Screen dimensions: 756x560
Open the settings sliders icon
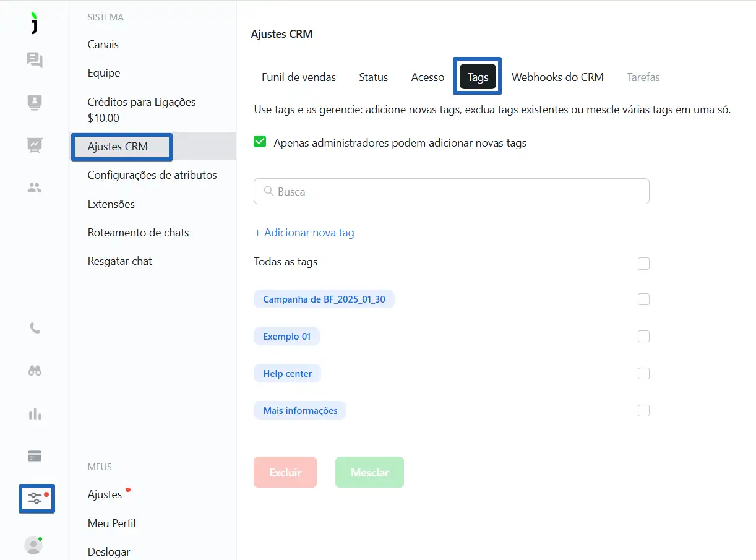click(36, 498)
